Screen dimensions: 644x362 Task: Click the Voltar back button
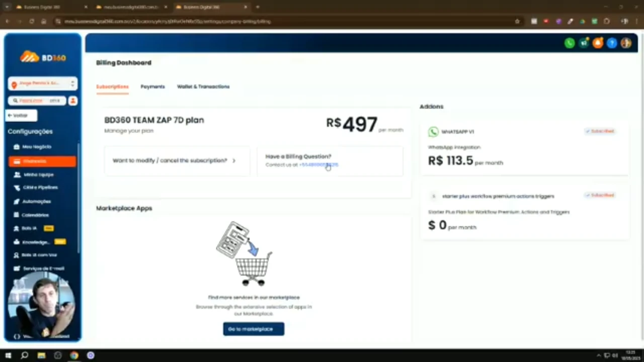pyautogui.click(x=21, y=116)
